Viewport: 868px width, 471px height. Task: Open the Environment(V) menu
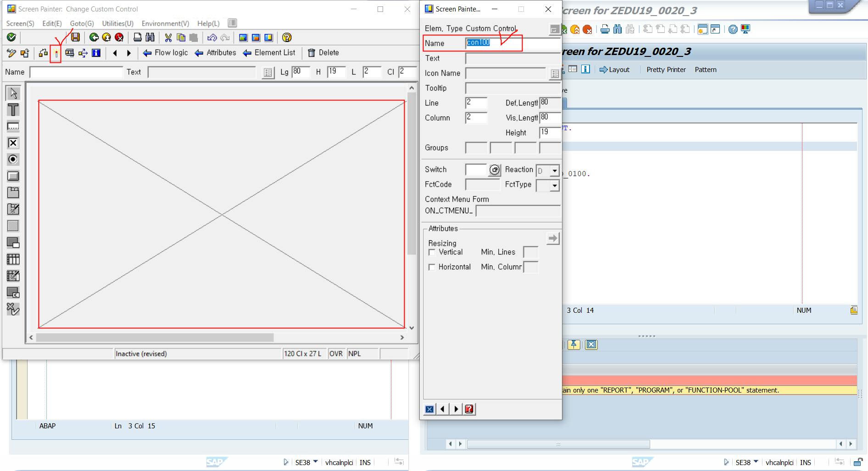click(x=165, y=23)
